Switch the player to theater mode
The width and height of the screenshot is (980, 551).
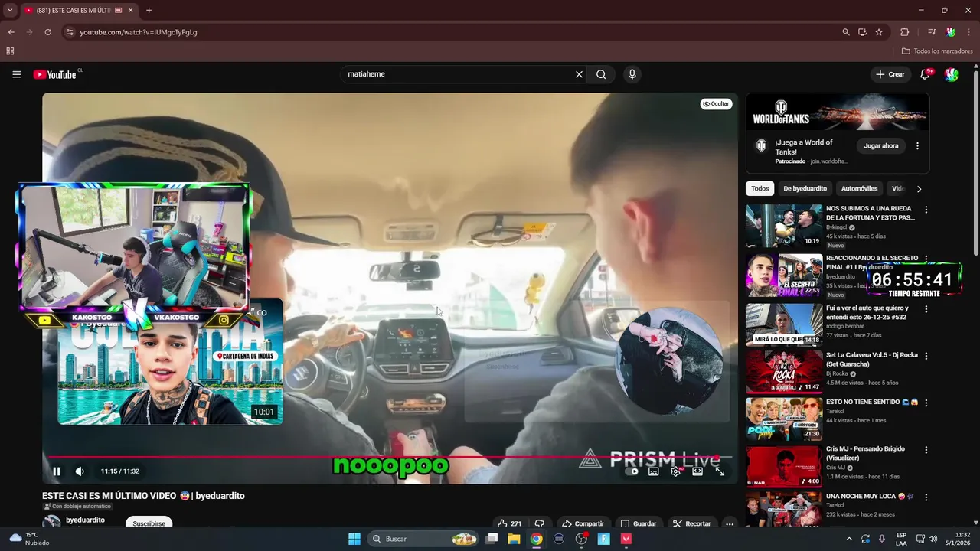tap(697, 471)
